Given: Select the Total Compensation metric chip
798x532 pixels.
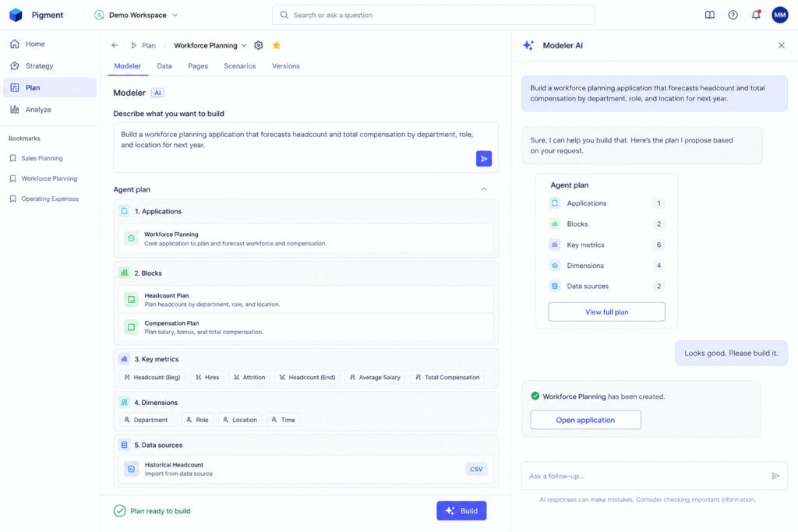Looking at the screenshot, I should click(x=447, y=377).
